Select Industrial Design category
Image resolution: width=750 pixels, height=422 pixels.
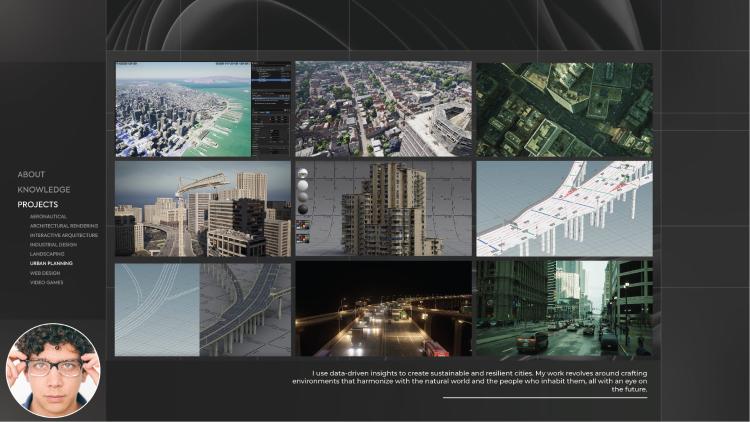[x=53, y=244]
